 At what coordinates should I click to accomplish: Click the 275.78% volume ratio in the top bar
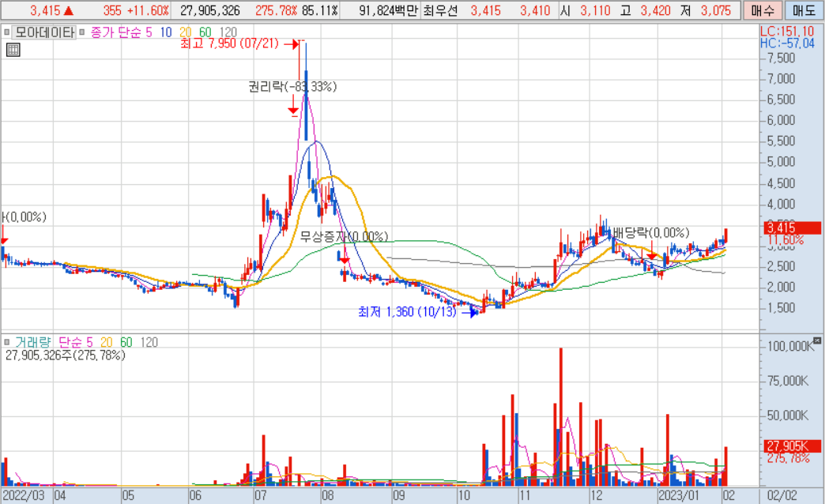[277, 10]
